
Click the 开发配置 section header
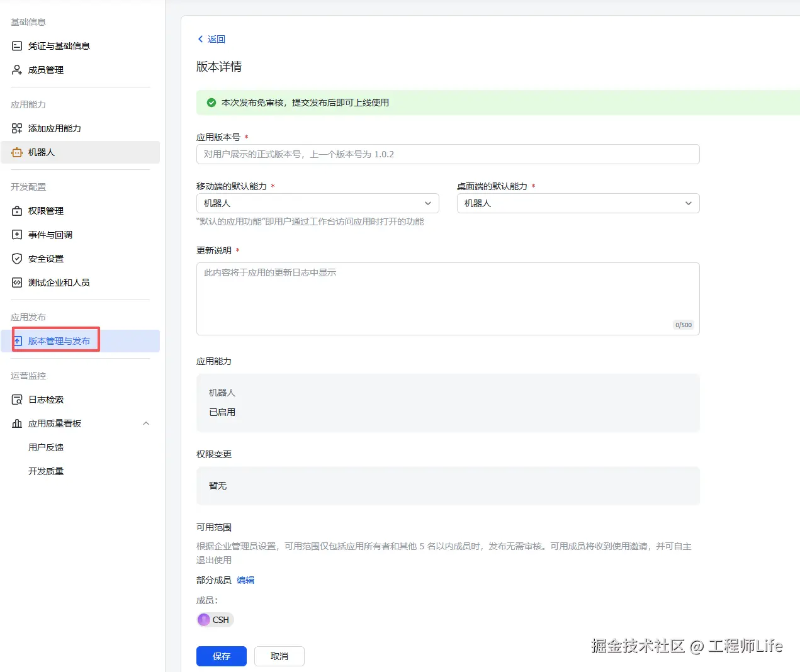coord(28,187)
